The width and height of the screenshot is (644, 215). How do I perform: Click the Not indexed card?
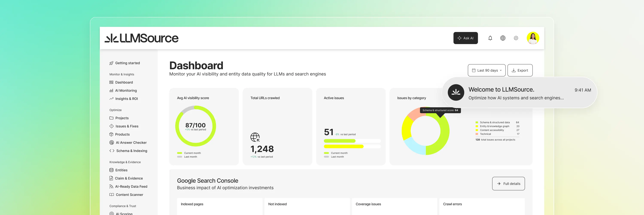307,207
